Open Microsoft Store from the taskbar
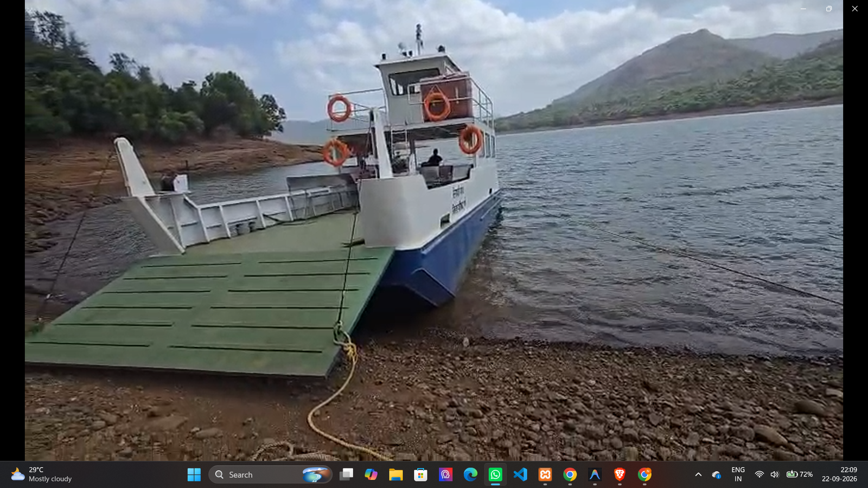868x488 pixels. (x=420, y=474)
